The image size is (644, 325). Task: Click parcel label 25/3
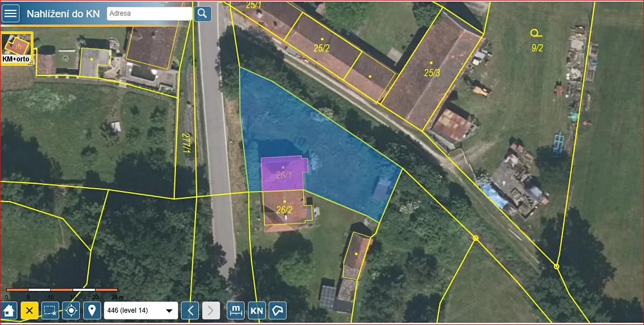(432, 73)
